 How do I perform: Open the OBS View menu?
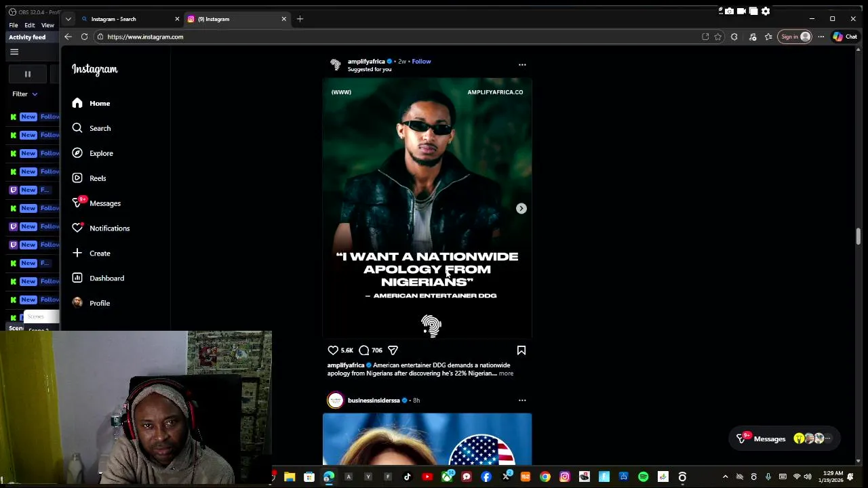(47, 25)
